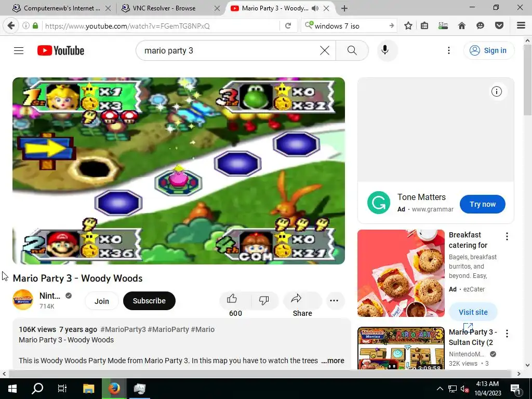Click Visit site on ezCater ad
This screenshot has height=399, width=532.
(x=473, y=312)
